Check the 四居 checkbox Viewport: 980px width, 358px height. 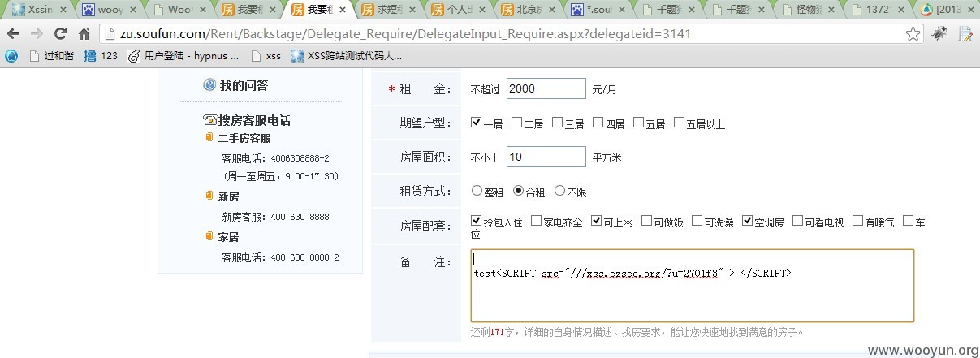point(598,123)
